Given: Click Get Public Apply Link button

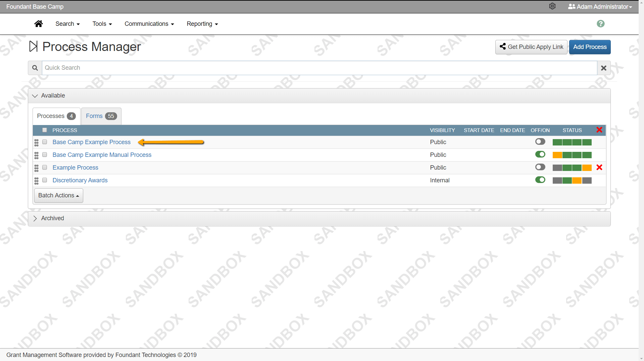Looking at the screenshot, I should tap(532, 47).
